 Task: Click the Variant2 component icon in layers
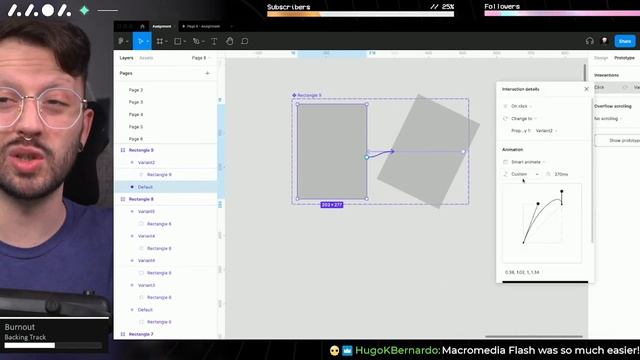point(132,162)
